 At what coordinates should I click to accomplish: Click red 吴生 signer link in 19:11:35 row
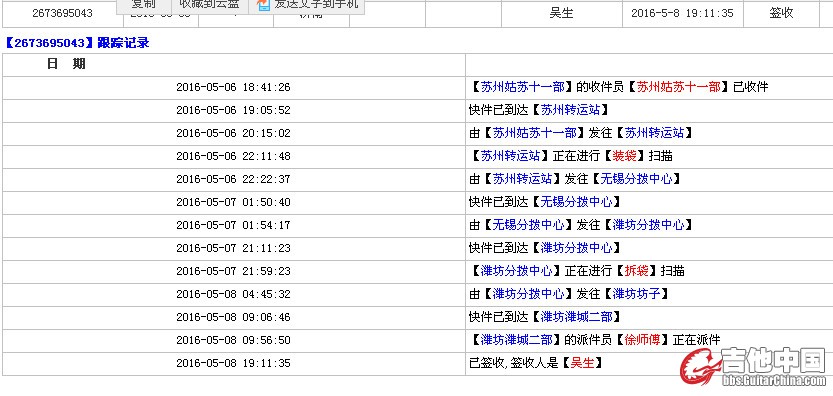[582, 363]
